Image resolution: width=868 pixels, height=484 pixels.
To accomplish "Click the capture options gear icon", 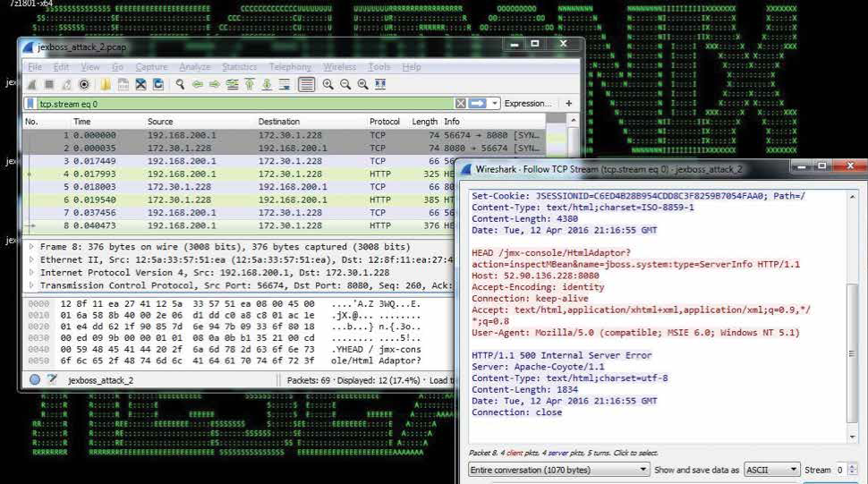I will pyautogui.click(x=84, y=85).
